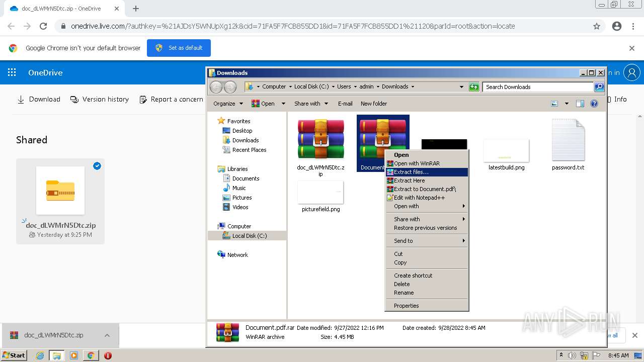The height and width of the screenshot is (362, 644).
Task: Click Restore previous versions
Action: coord(427,228)
